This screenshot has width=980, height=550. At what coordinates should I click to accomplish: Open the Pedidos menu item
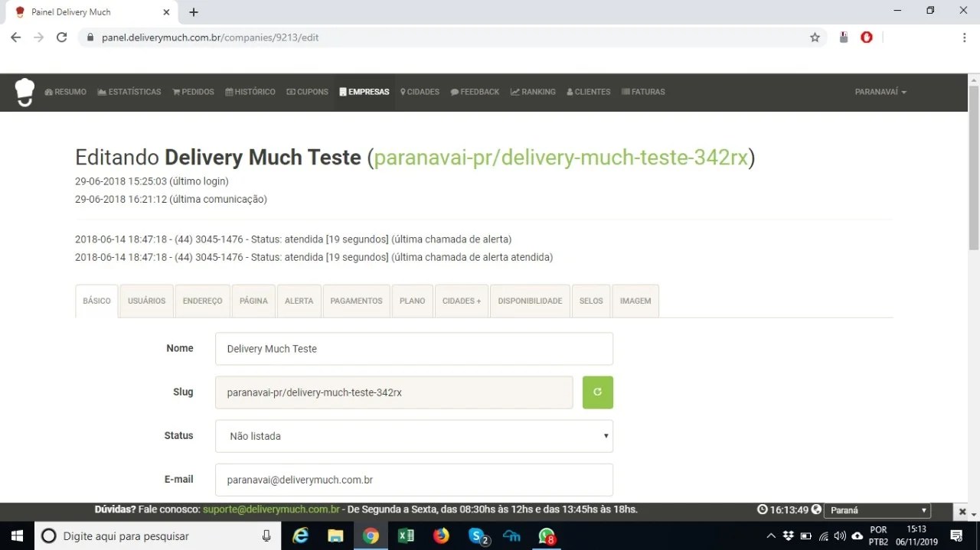tap(194, 92)
